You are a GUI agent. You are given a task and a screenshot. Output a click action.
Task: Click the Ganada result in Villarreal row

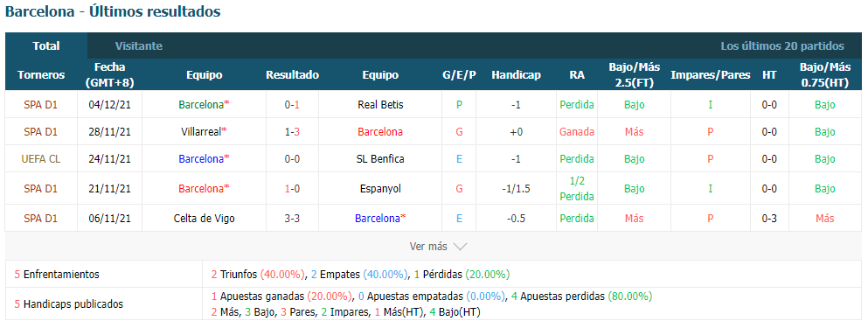coord(577,132)
